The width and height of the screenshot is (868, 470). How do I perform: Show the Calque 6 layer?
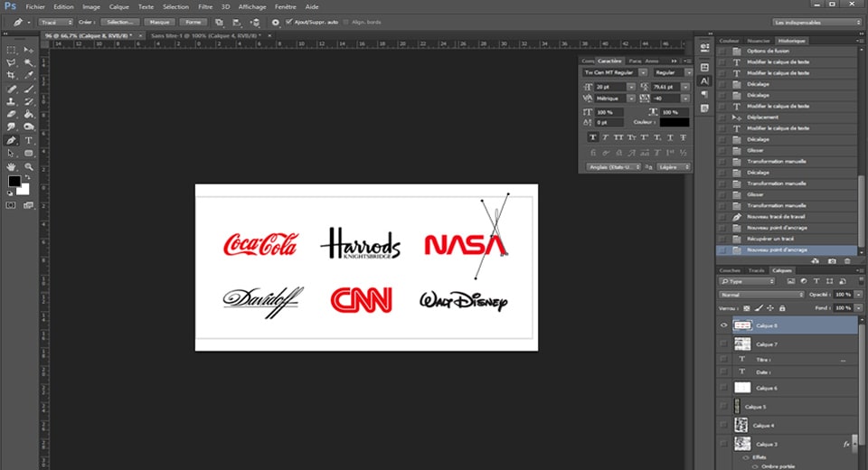[x=723, y=388]
